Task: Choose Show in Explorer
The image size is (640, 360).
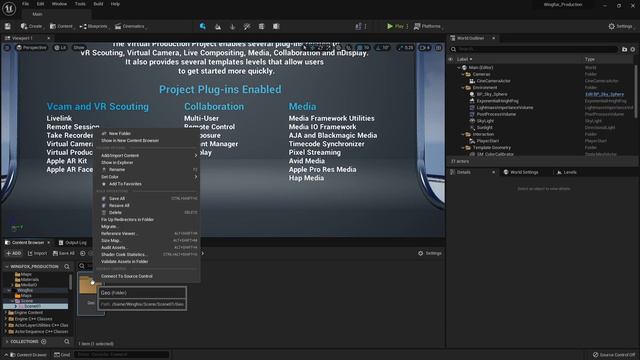Action: tap(117, 162)
